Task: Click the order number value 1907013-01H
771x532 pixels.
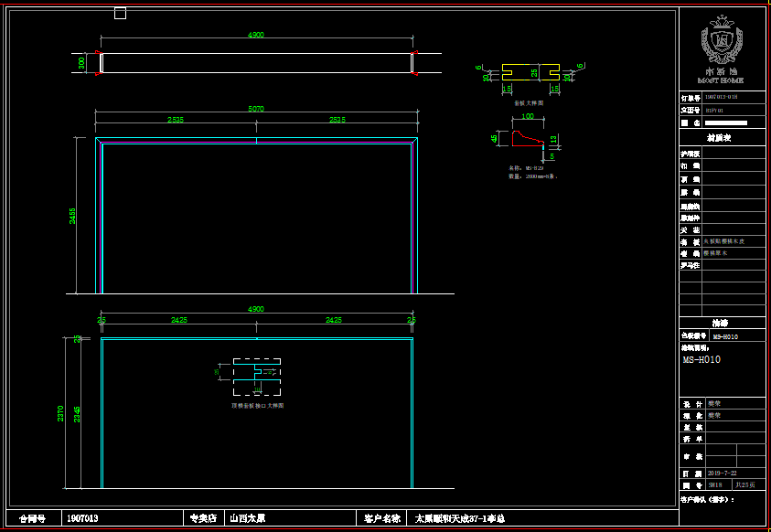Action: pos(722,97)
